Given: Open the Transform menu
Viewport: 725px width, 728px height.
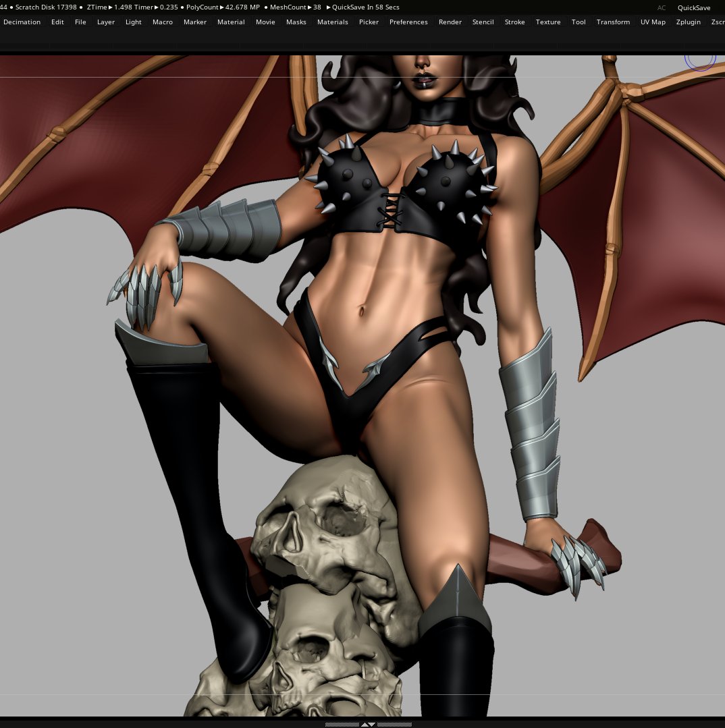Looking at the screenshot, I should pyautogui.click(x=613, y=22).
